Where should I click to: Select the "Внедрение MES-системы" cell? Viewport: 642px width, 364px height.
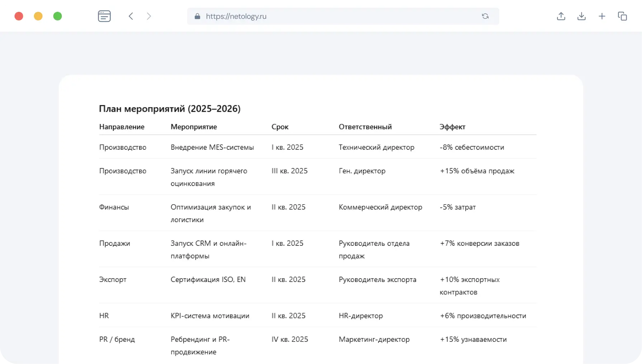[x=212, y=147]
